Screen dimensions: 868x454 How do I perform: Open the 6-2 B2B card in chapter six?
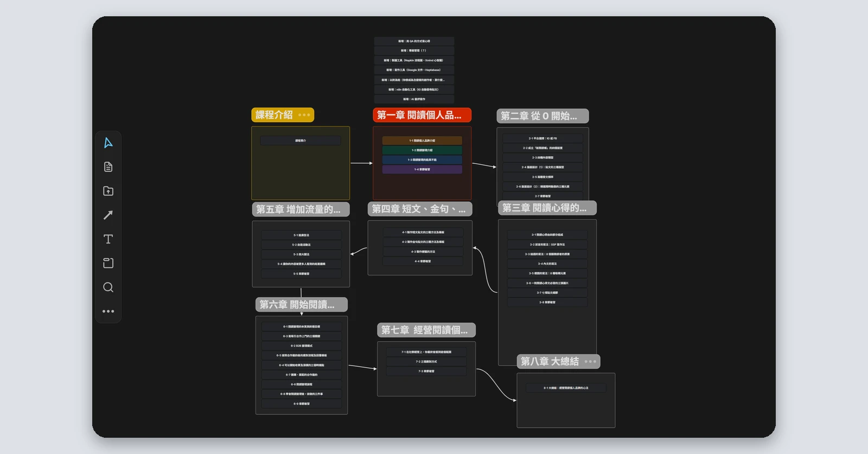(302, 346)
